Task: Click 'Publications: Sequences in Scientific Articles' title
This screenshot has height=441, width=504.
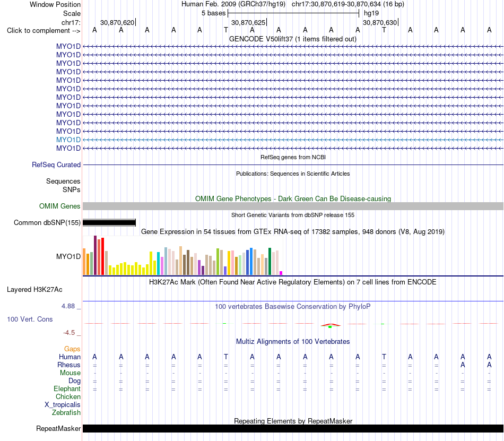Action: click(293, 174)
